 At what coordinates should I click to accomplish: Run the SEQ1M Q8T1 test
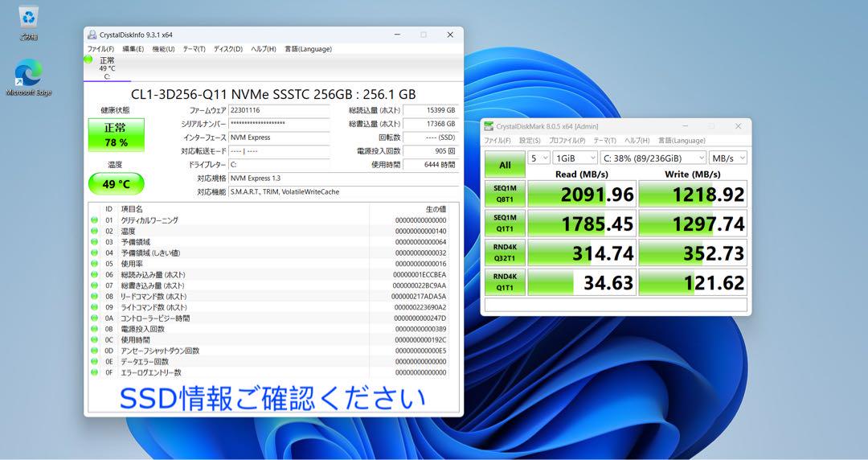pyautogui.click(x=505, y=194)
